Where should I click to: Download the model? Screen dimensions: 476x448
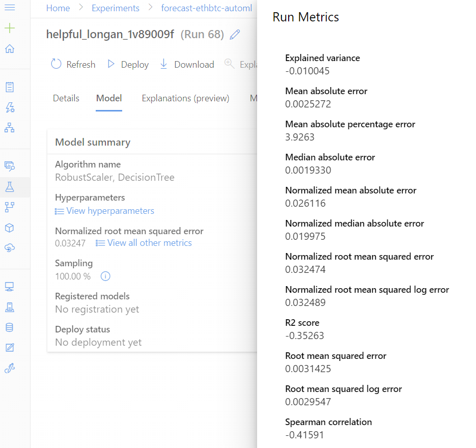187,64
